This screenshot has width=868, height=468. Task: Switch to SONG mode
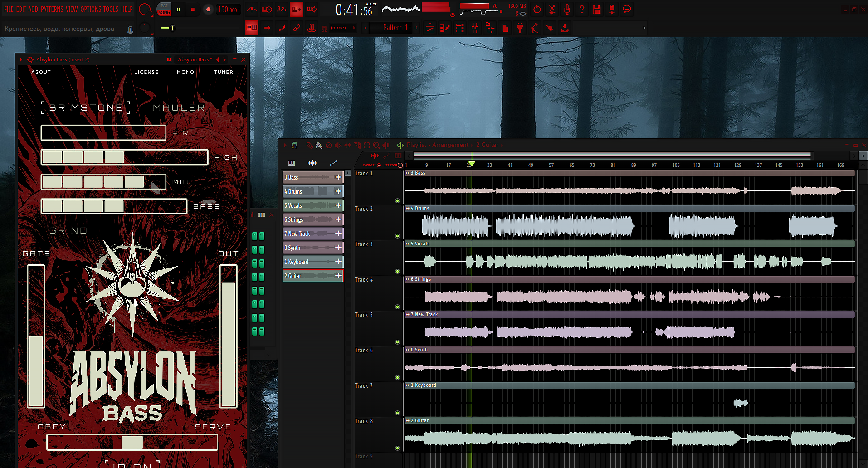click(164, 12)
